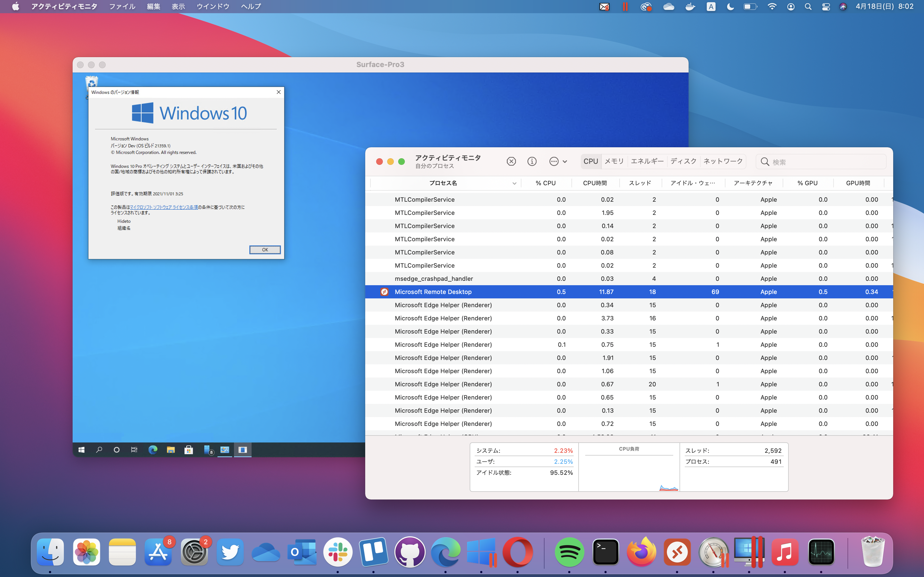Open File Explorer from the Windows taskbar
The image size is (924, 577).
pyautogui.click(x=171, y=450)
